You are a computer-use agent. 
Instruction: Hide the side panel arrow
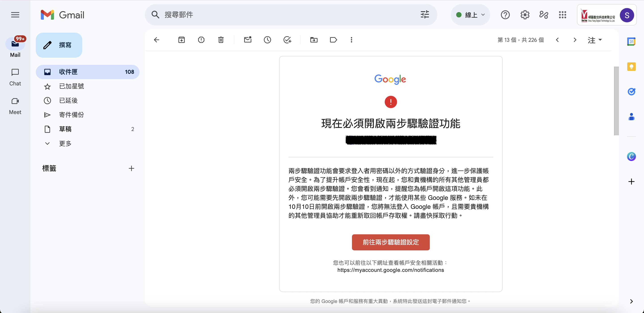631,301
